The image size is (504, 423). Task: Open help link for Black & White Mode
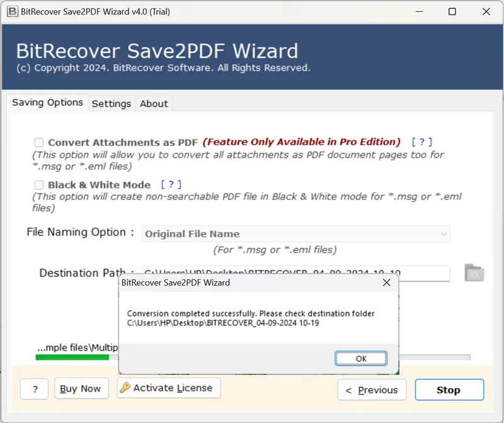[171, 184]
